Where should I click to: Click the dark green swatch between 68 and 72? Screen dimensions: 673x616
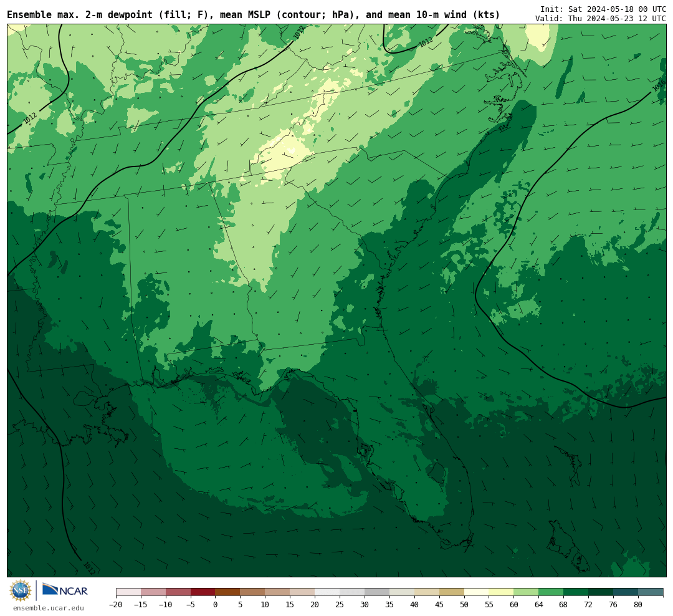[576, 592]
